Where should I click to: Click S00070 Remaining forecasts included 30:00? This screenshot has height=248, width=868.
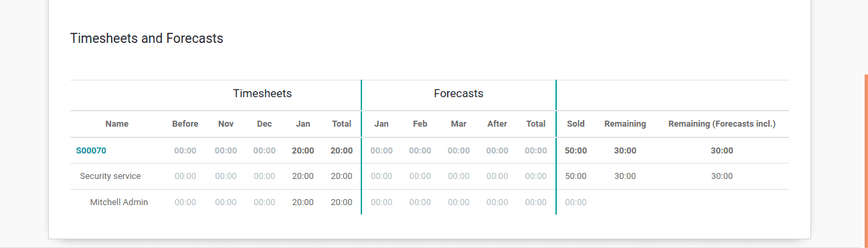tap(722, 151)
